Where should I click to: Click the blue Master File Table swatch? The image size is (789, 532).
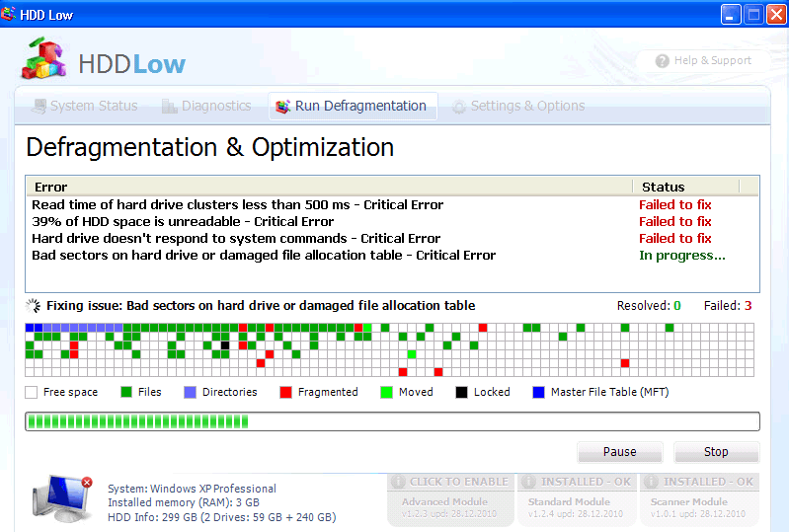point(538,392)
